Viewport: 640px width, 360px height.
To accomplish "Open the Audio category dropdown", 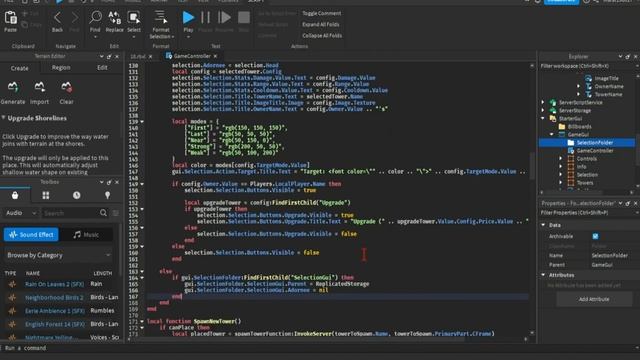I will (x=20, y=213).
